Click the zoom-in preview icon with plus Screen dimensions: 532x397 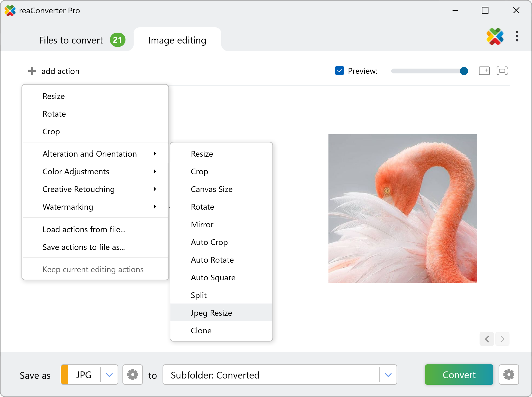[x=484, y=71]
